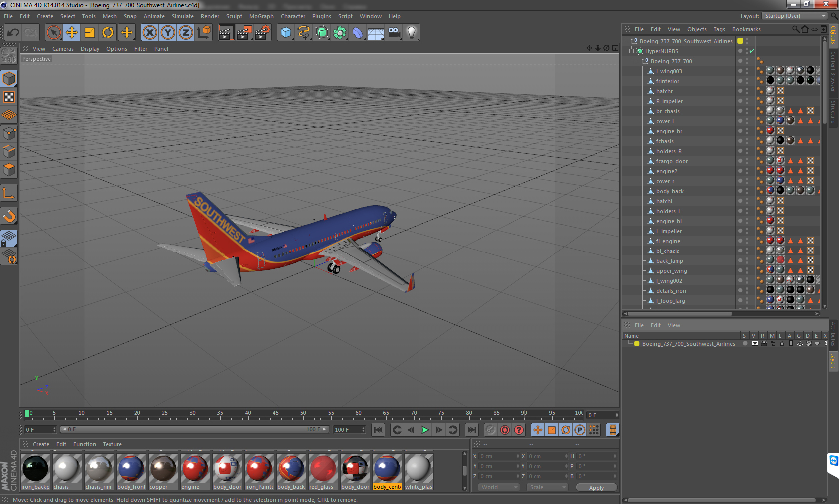
Task: Activate the Scale tool in the top toolbar
Action: (90, 33)
